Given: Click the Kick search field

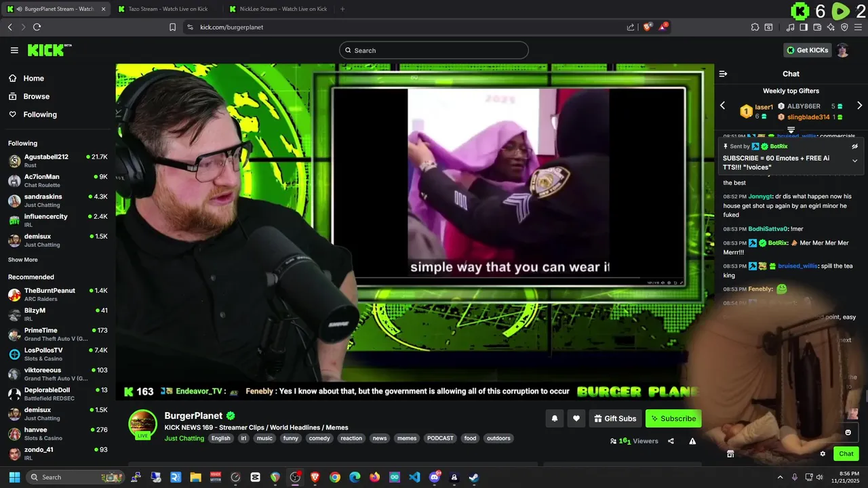Looking at the screenshot, I should [x=434, y=50].
